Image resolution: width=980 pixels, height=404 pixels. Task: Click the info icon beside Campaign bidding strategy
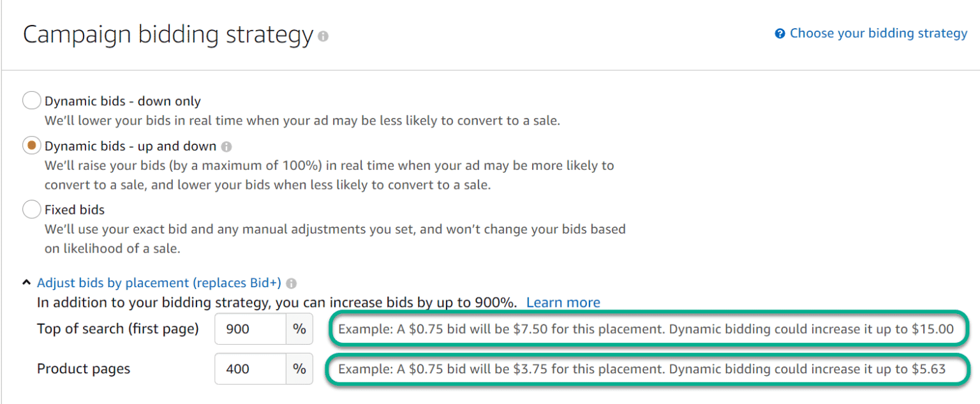323,36
